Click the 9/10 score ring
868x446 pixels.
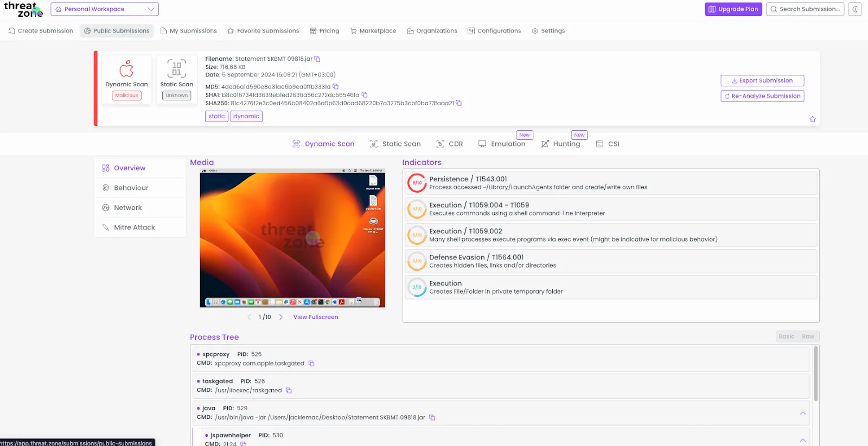tap(417, 183)
